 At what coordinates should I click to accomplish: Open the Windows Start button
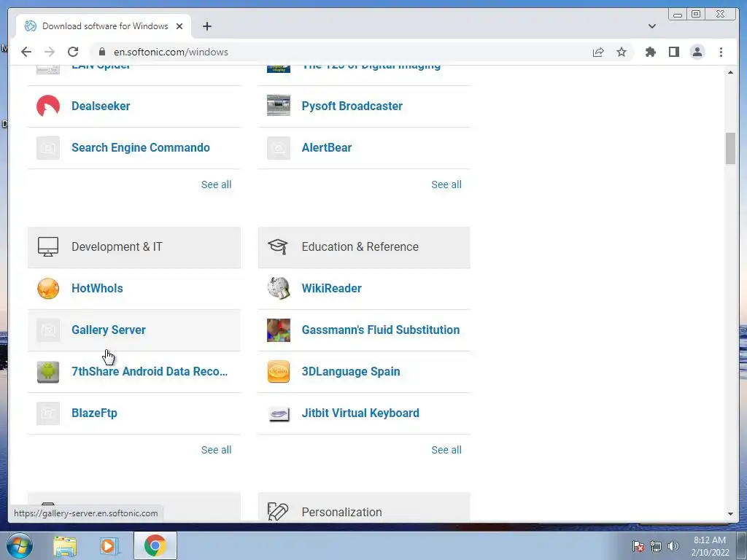19,545
